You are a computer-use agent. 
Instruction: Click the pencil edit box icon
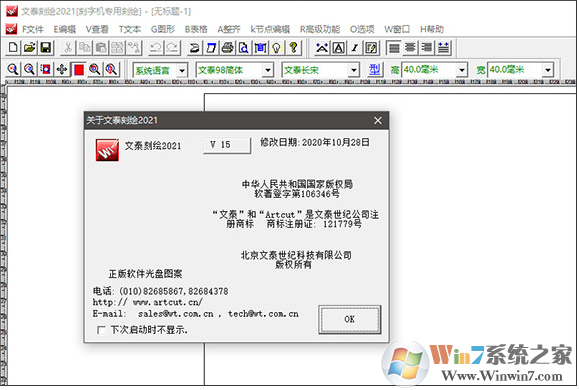click(x=371, y=48)
